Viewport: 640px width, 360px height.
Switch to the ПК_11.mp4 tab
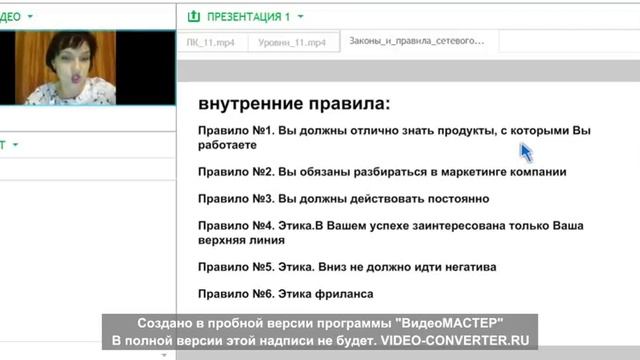[x=211, y=42]
